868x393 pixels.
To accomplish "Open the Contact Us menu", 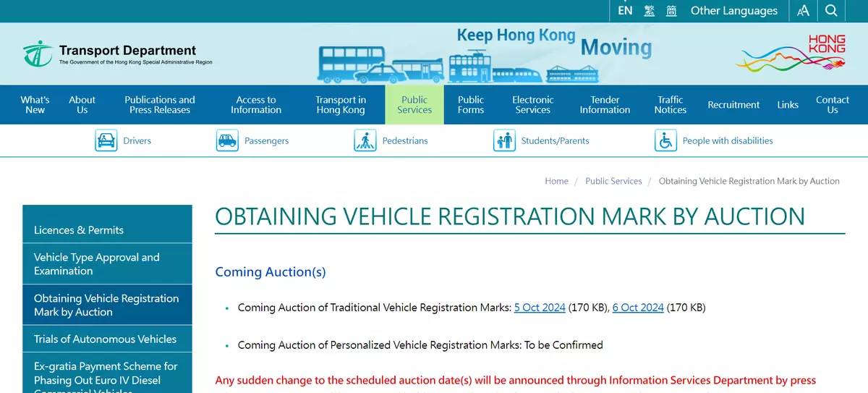I will [x=833, y=105].
